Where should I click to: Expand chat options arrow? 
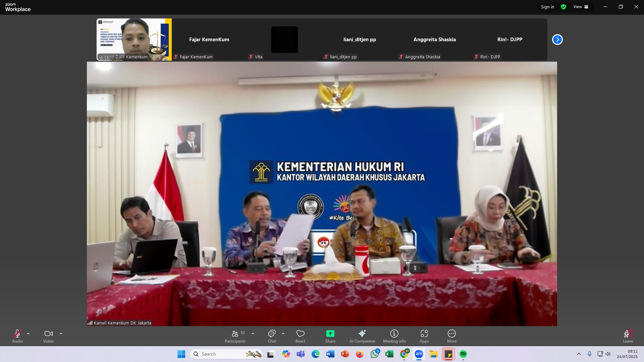283,334
